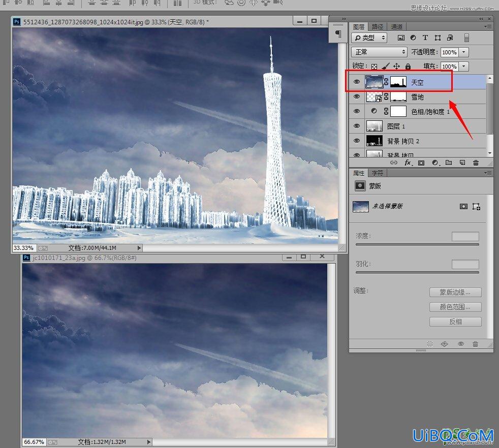Enable lock position move icon
The image size is (499, 448).
point(396,66)
